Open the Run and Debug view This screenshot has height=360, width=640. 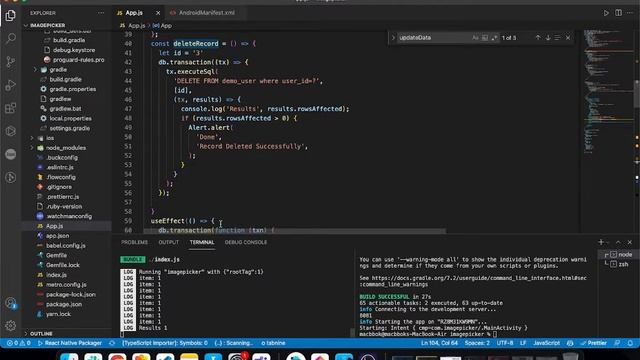11,85
